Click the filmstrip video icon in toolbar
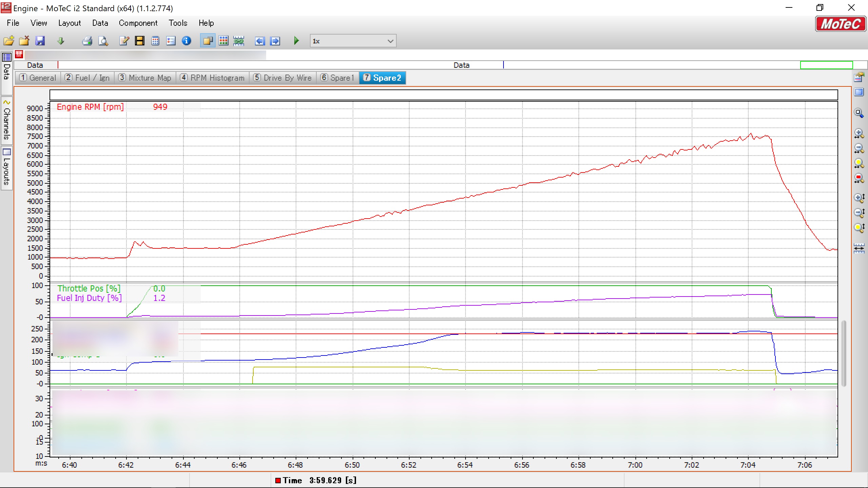This screenshot has width=868, height=488. [139, 41]
